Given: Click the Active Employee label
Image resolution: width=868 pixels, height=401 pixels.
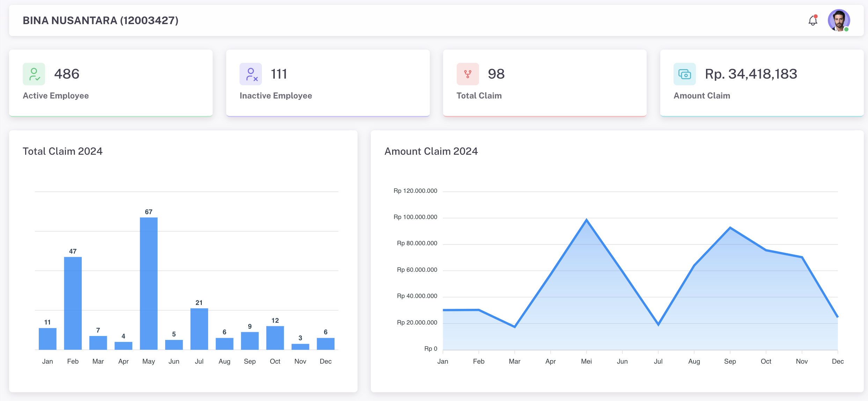Looking at the screenshot, I should tap(56, 96).
